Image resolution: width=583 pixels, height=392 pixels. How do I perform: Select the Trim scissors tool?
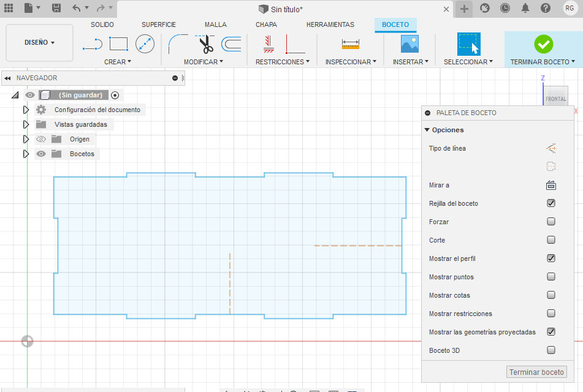205,44
